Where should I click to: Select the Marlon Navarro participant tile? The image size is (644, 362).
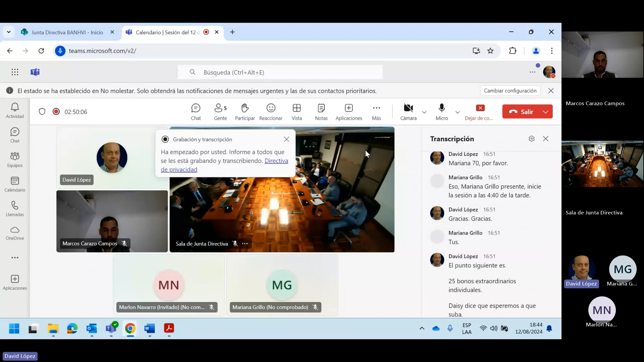point(169,285)
